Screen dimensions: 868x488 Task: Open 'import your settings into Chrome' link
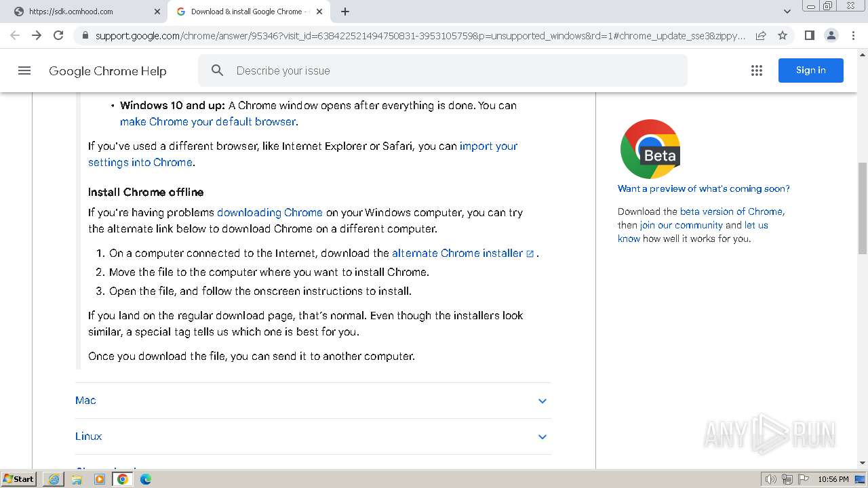[302, 154]
